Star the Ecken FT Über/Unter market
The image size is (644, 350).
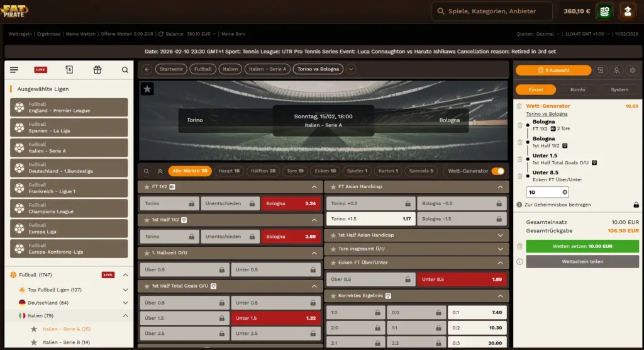point(333,262)
